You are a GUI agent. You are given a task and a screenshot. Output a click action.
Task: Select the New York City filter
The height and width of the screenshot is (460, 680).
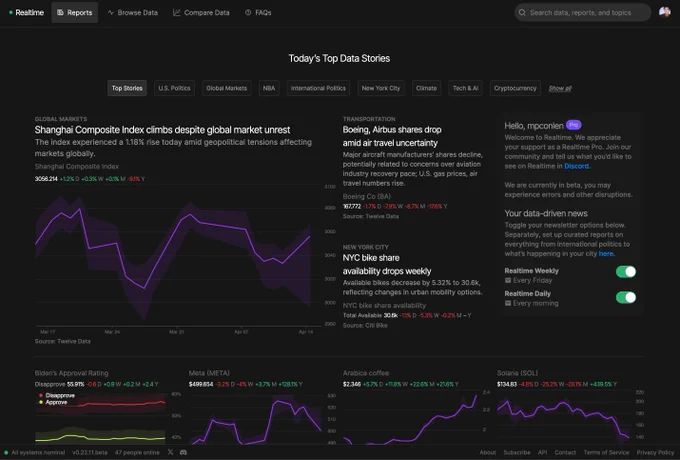381,88
